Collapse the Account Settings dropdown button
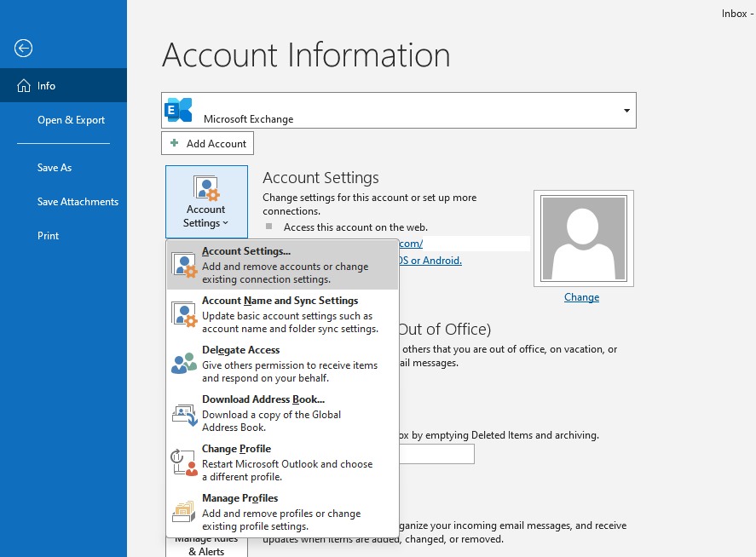The height and width of the screenshot is (557, 756). [x=206, y=202]
